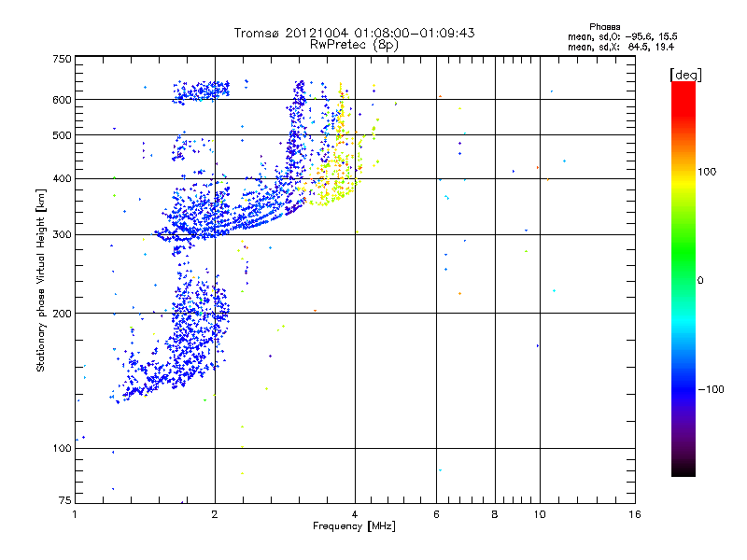Click the "Phases" heading text
This screenshot has height=560, width=747.
(x=604, y=27)
